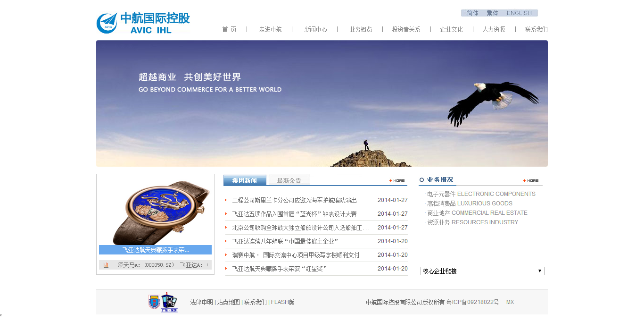This screenshot has width=644, height=322.
Task: Open 法律申明 in footer
Action: (202, 302)
